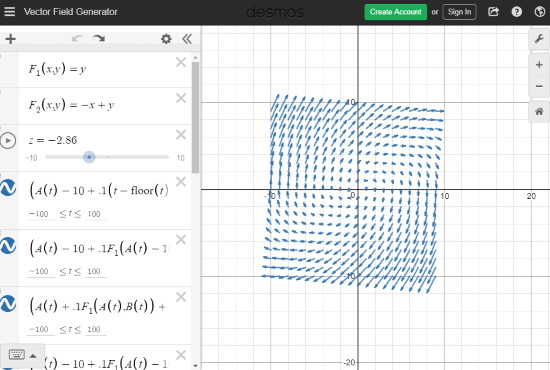Click scrollbar down arrow in expression list

coord(195,366)
